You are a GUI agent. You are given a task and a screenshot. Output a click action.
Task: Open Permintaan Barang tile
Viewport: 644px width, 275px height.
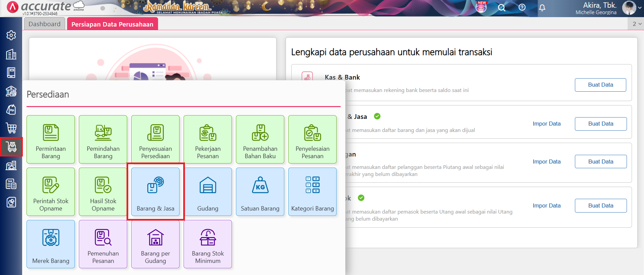(x=51, y=139)
